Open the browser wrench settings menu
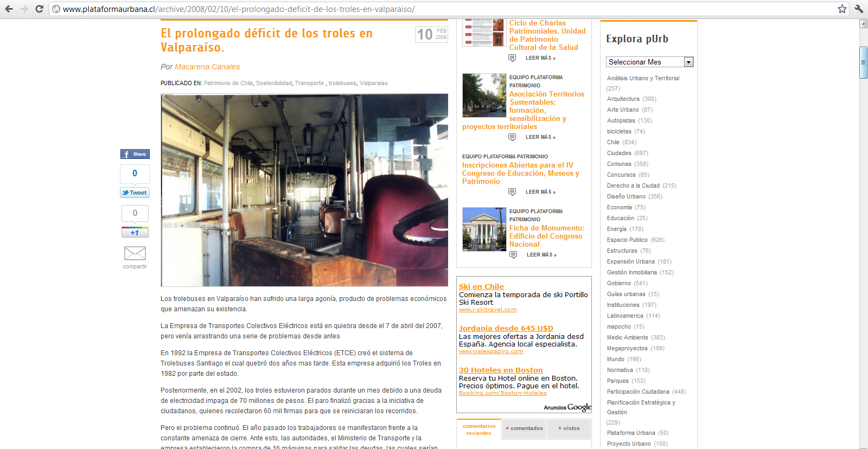Screen dimensions: 868x449 (x=859, y=9)
